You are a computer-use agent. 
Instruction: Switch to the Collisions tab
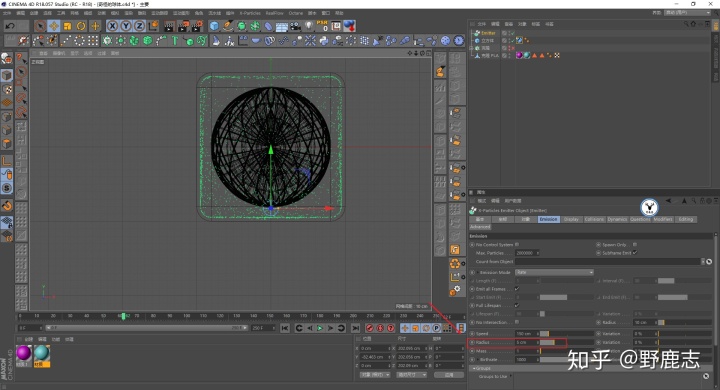(x=594, y=219)
